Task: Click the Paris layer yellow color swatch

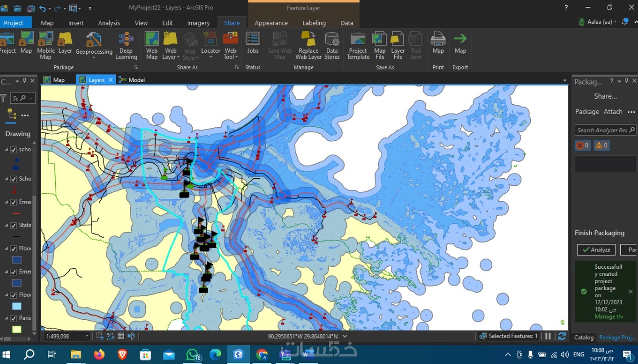Action: tap(17, 329)
